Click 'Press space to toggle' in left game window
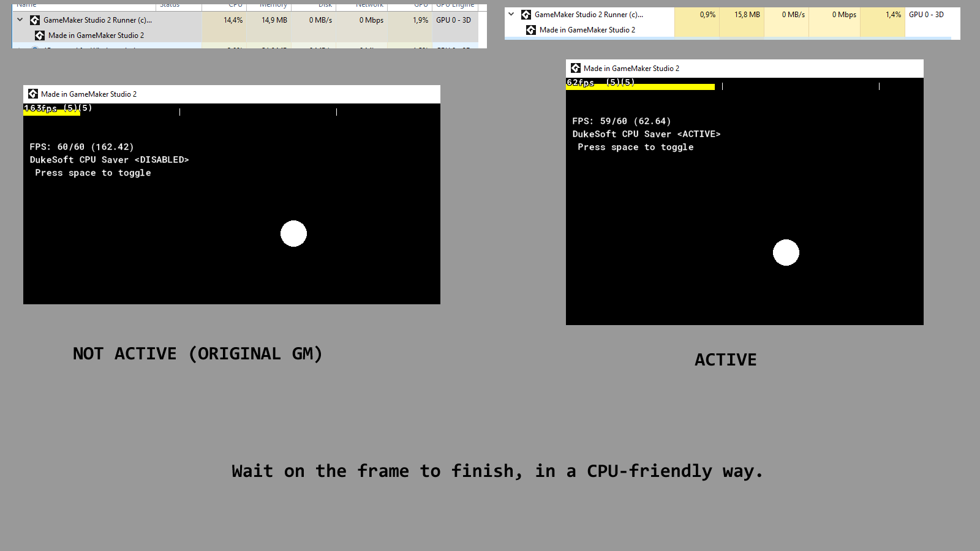This screenshot has width=980, height=551. [93, 173]
